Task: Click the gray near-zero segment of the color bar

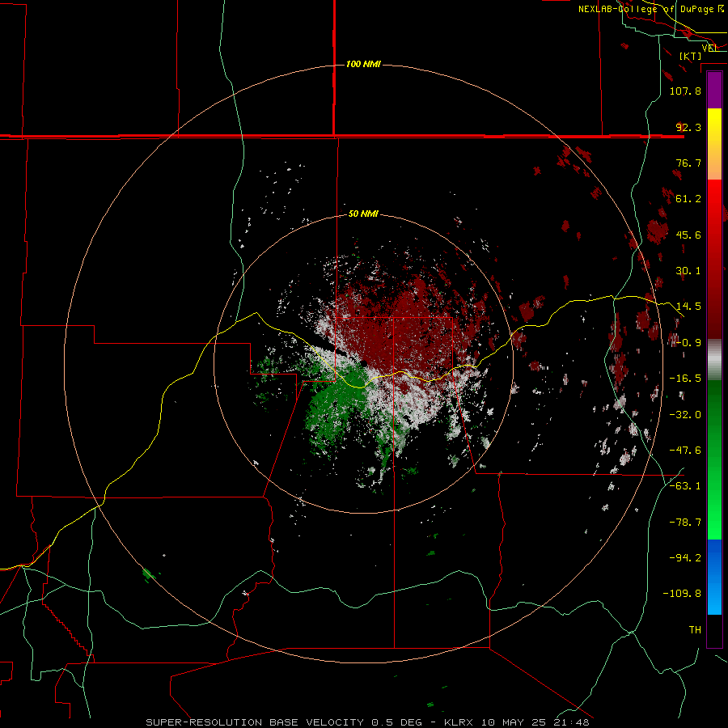Action: click(x=714, y=360)
